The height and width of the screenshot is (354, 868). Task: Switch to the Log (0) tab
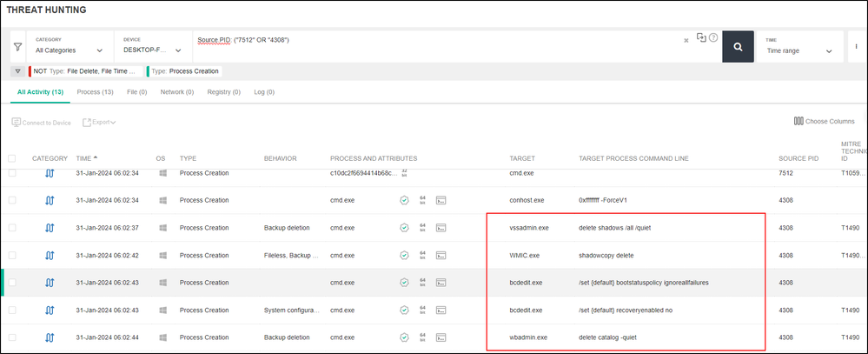(264, 92)
